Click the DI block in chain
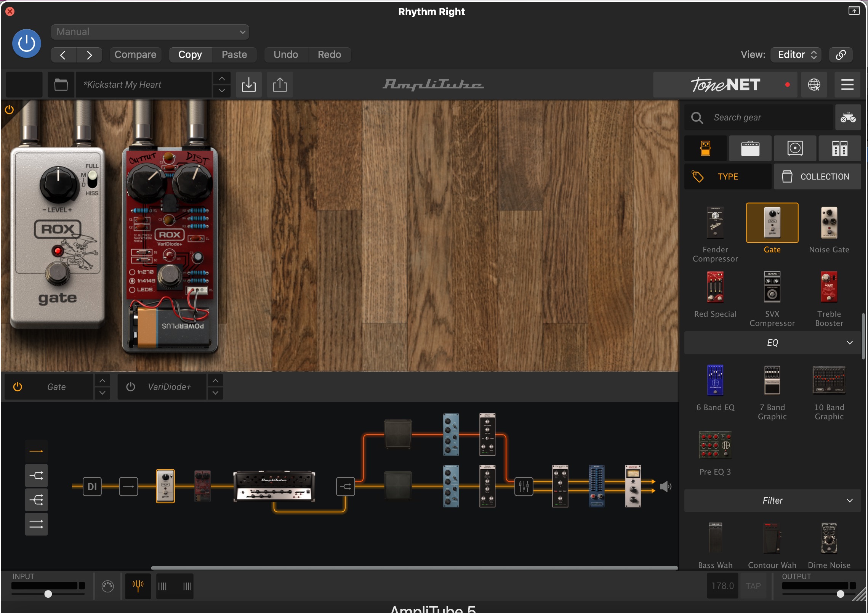 pos(92,486)
